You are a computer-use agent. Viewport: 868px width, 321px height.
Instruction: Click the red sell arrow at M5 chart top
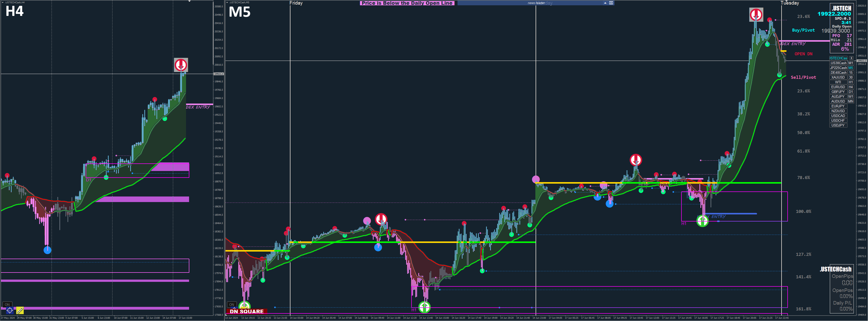tap(756, 15)
